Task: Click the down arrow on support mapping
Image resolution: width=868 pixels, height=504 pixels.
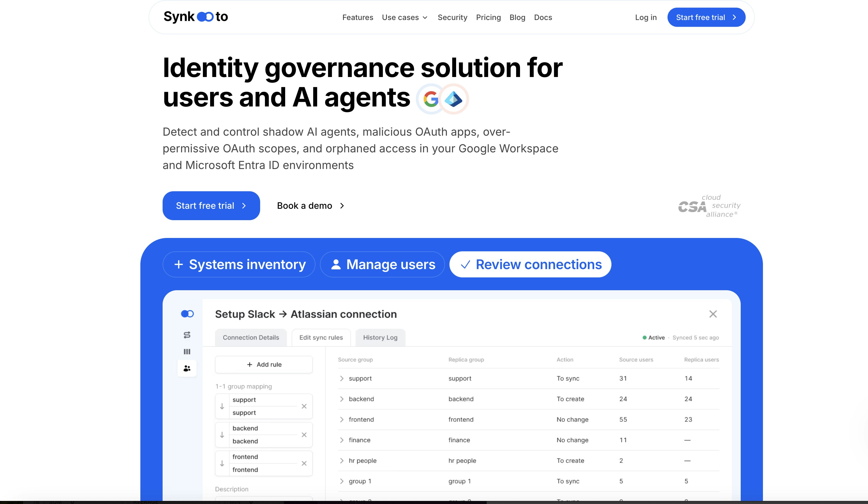Action: tap(222, 406)
